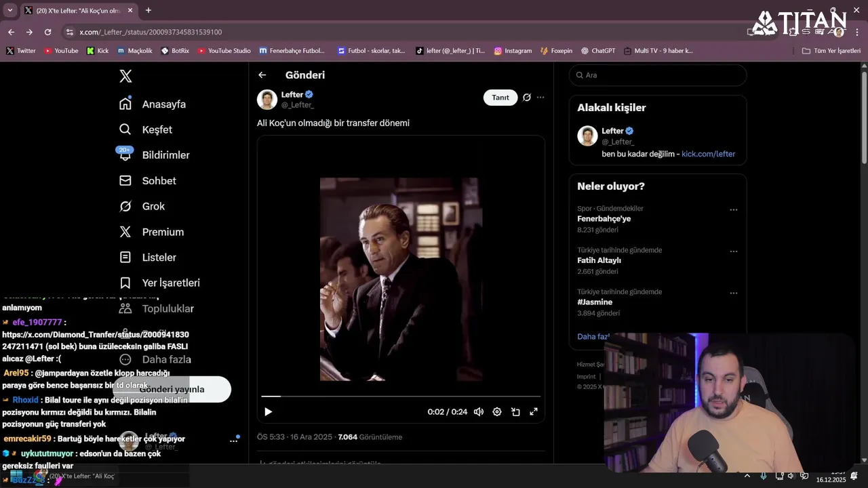Click the Listeler list icon
Image resolution: width=868 pixels, height=488 pixels.
[x=125, y=258]
